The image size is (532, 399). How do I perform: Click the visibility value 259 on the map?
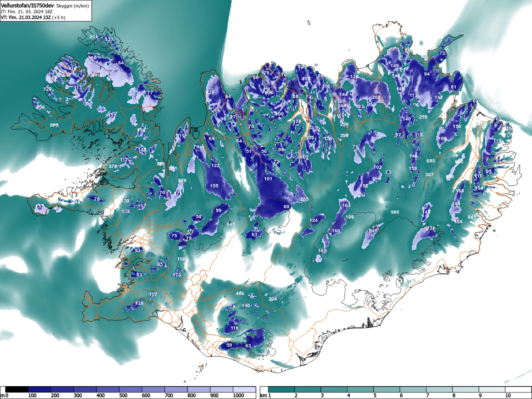click(423, 117)
